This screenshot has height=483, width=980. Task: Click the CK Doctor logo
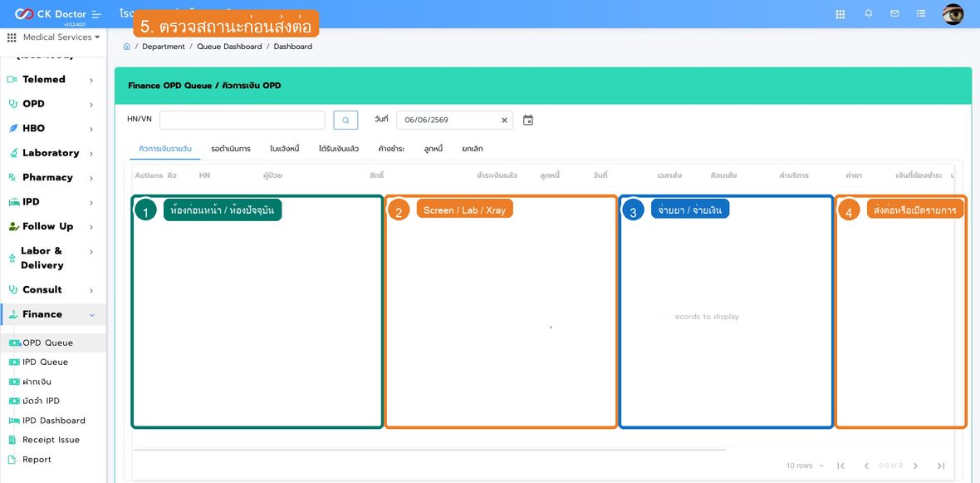tap(51, 14)
